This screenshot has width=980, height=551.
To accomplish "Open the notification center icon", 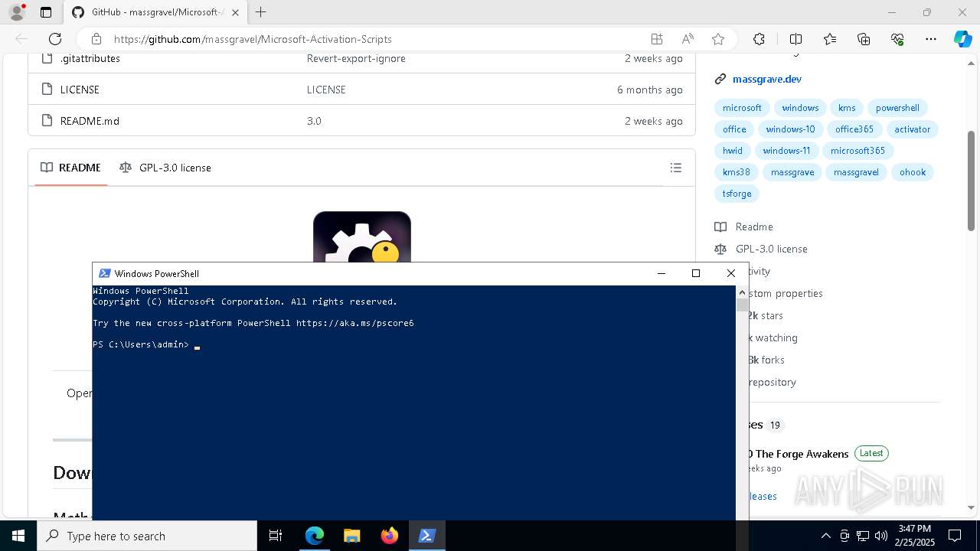I will click(x=955, y=536).
